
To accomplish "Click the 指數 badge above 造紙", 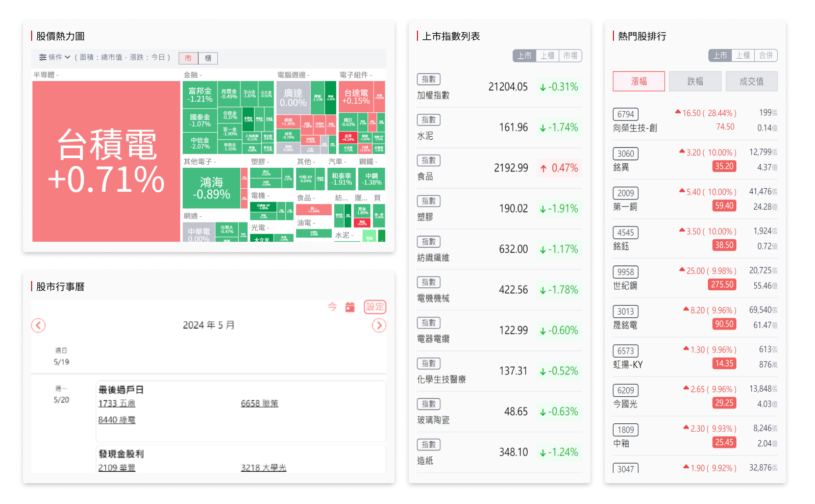I will point(429,444).
